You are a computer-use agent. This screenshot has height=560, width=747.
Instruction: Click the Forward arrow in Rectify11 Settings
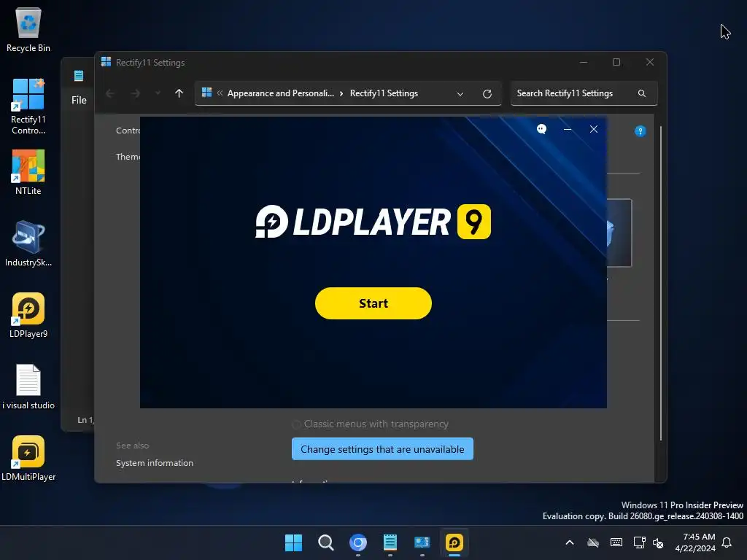point(135,93)
